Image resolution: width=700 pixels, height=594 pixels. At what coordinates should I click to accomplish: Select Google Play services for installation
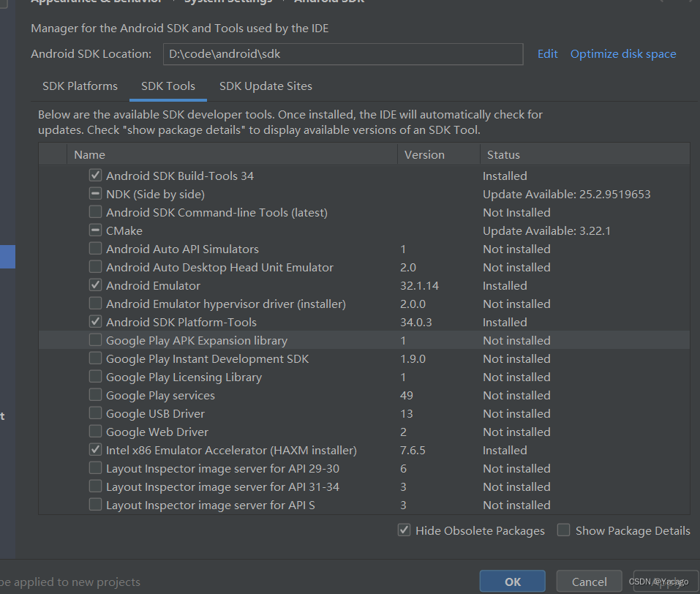(x=95, y=395)
